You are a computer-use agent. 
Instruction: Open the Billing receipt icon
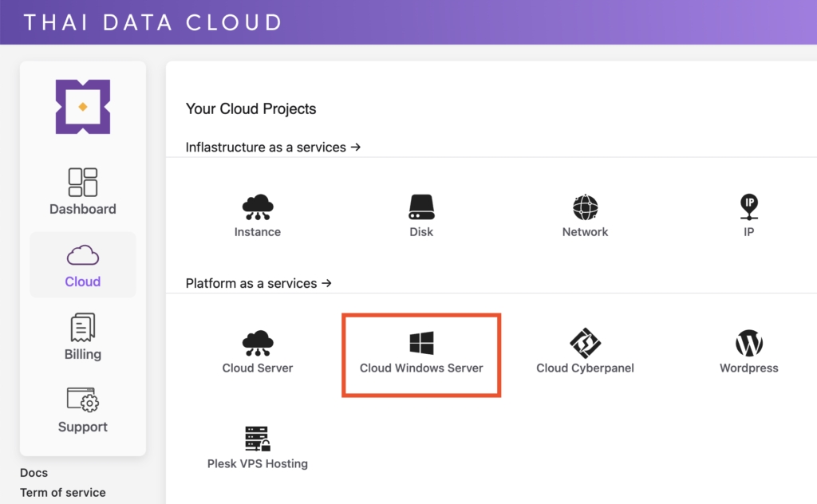point(83,327)
